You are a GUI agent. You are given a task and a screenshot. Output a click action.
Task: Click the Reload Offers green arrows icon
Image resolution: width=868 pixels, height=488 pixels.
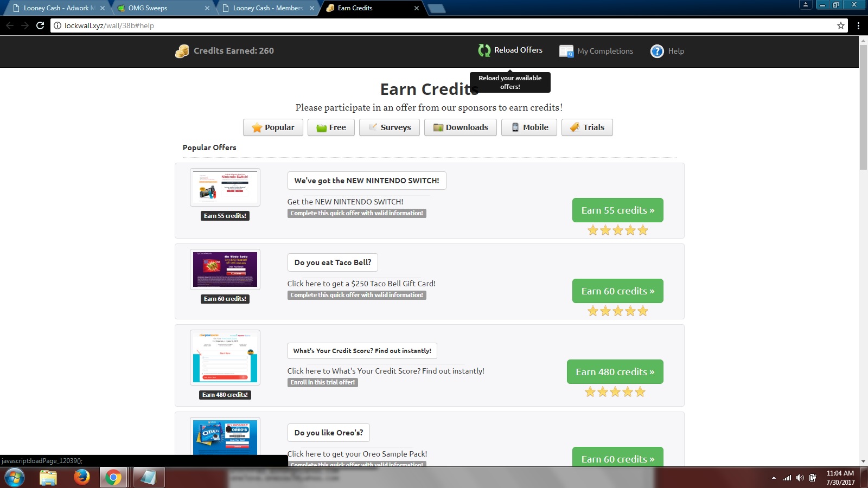484,50
